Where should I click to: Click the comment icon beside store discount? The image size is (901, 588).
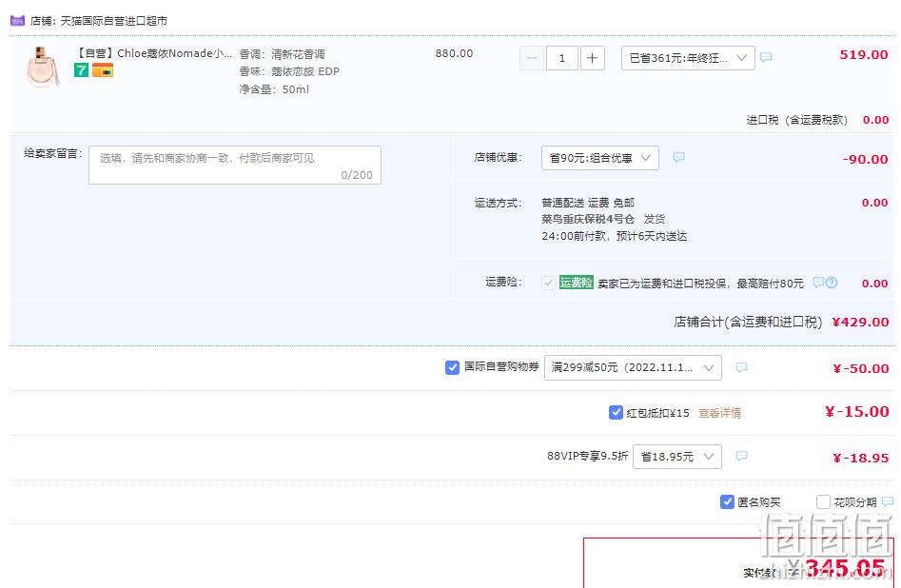pos(678,158)
